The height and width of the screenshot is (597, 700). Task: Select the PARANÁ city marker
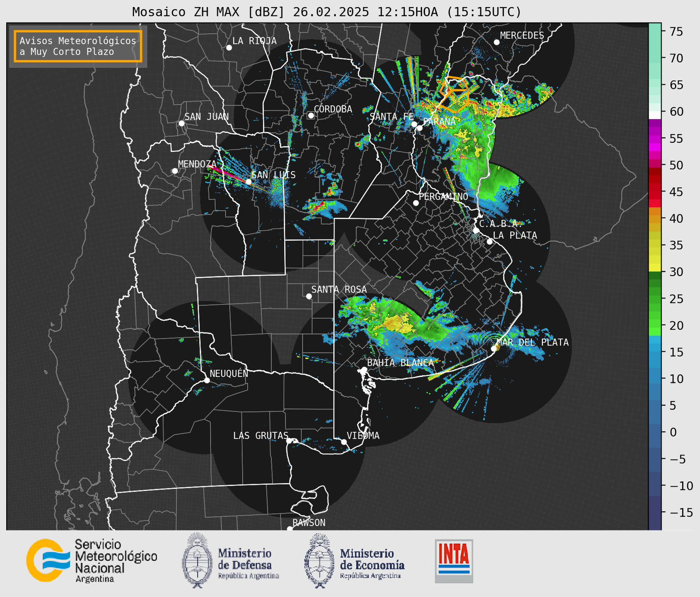(420, 128)
